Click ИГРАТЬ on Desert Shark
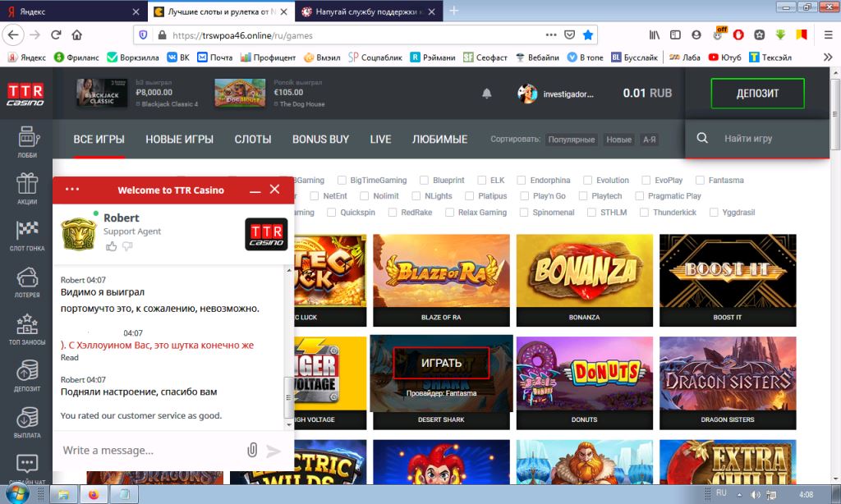841x504 pixels. click(441, 363)
